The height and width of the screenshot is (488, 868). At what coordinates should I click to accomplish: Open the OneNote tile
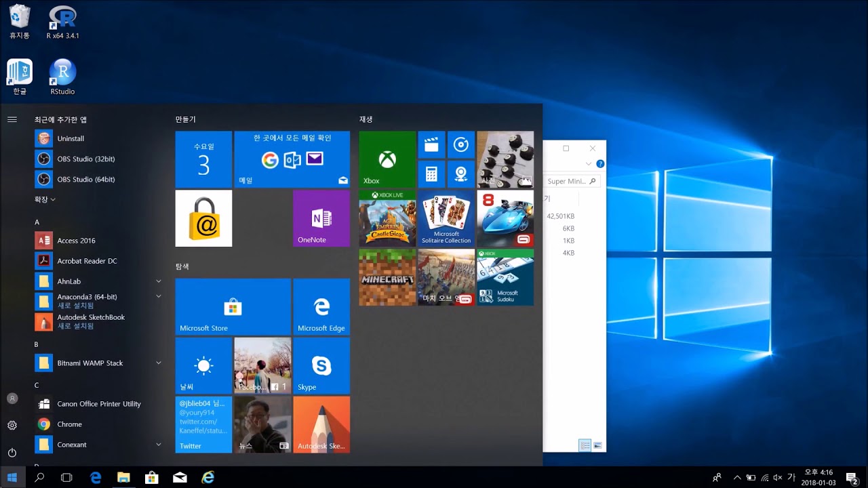click(x=321, y=218)
